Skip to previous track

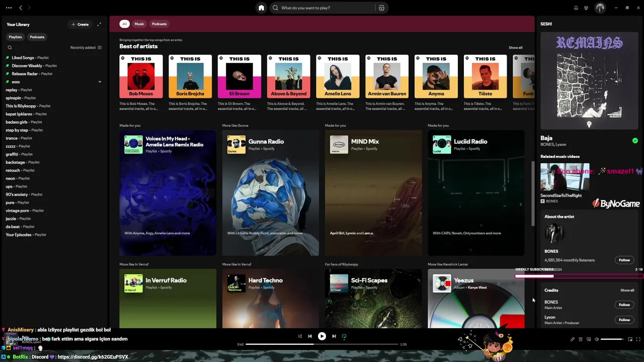tap(310, 336)
